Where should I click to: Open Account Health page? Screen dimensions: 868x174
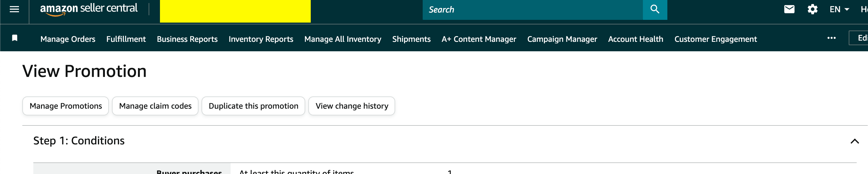point(636,39)
